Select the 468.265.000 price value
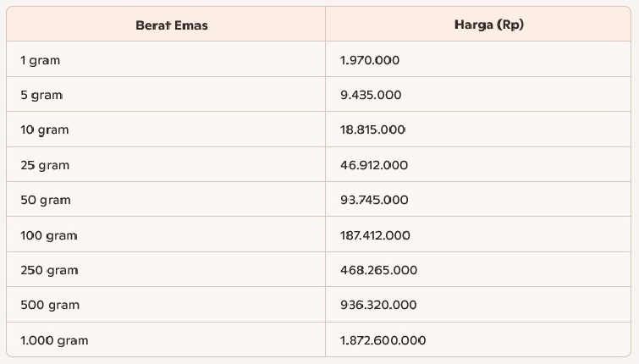This screenshot has height=364, width=639. point(378,270)
